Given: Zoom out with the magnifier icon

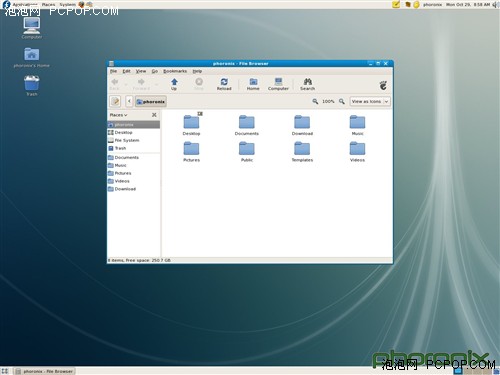Looking at the screenshot, I should pos(315,101).
